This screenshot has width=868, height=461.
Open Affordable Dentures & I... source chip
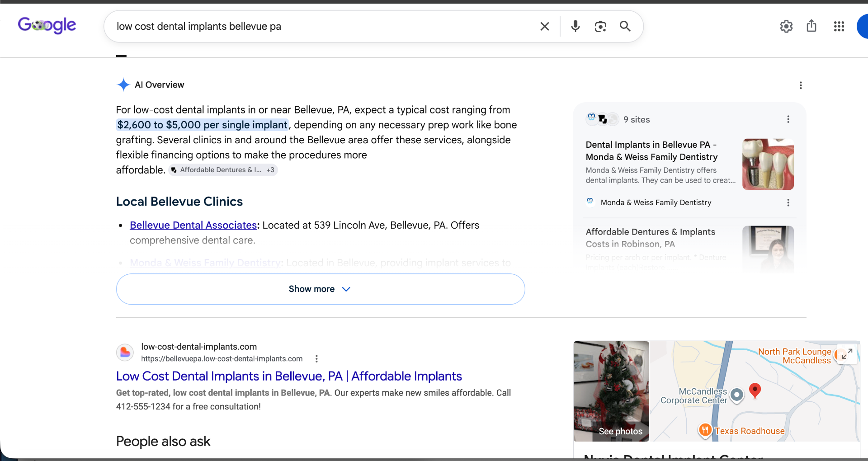click(223, 170)
